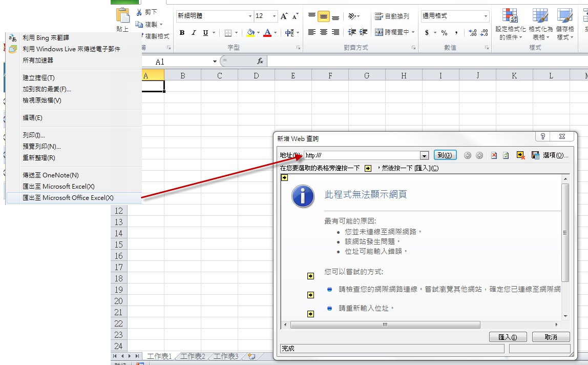Click the Italic formatting icon
The image size is (588, 365).
[x=194, y=33]
